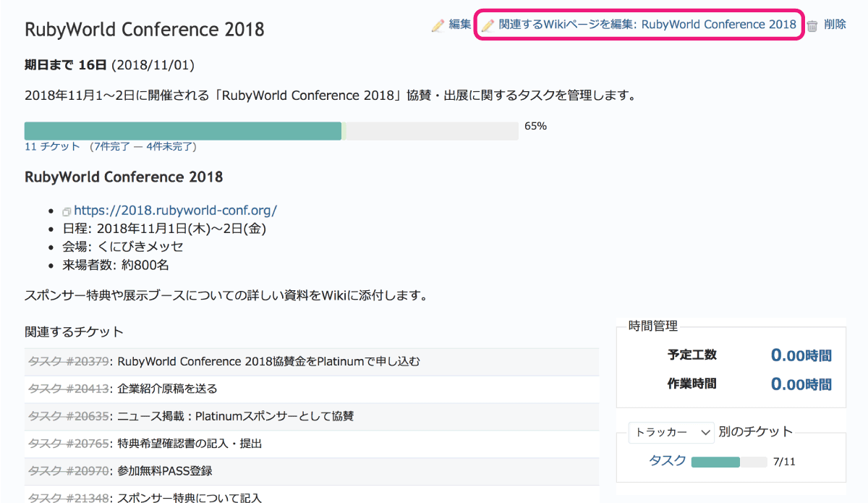Click the 65% label
Image resolution: width=868 pixels, height=503 pixels.
[x=535, y=126]
